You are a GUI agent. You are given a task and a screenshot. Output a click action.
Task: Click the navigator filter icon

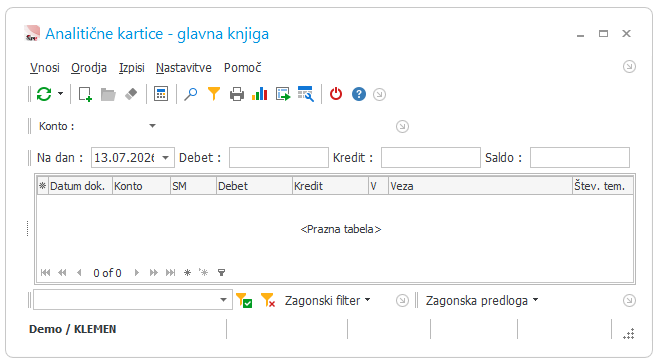[x=221, y=273]
